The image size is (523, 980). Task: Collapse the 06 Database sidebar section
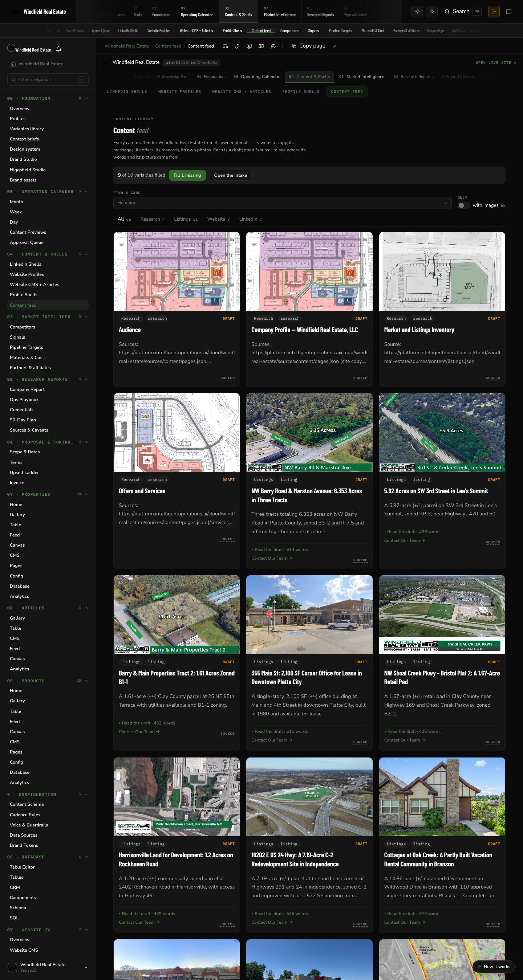coord(86,857)
